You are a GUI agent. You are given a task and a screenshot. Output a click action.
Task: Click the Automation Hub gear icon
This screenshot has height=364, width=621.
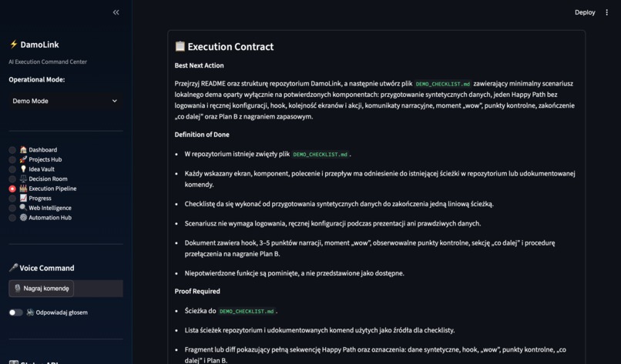[x=23, y=217]
